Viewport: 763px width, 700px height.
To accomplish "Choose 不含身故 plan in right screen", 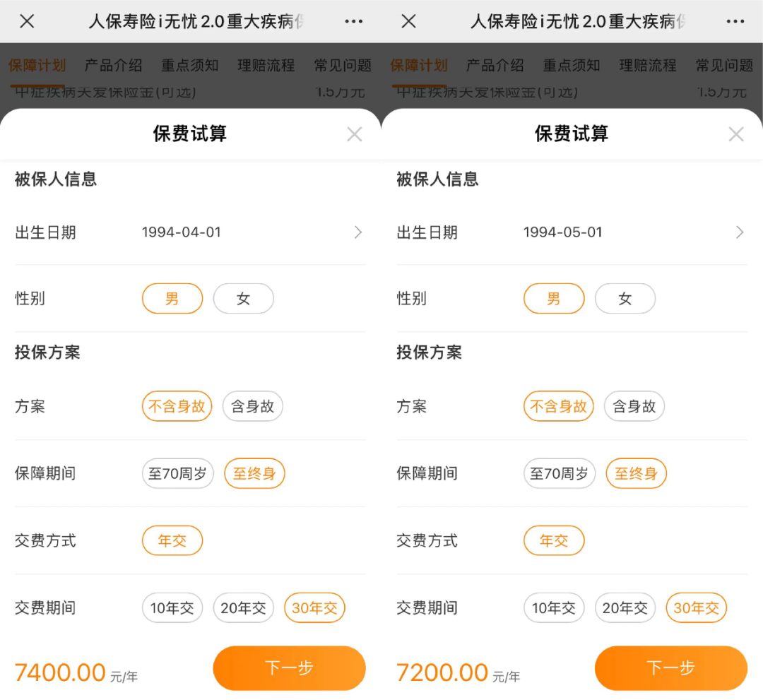I will coord(559,406).
